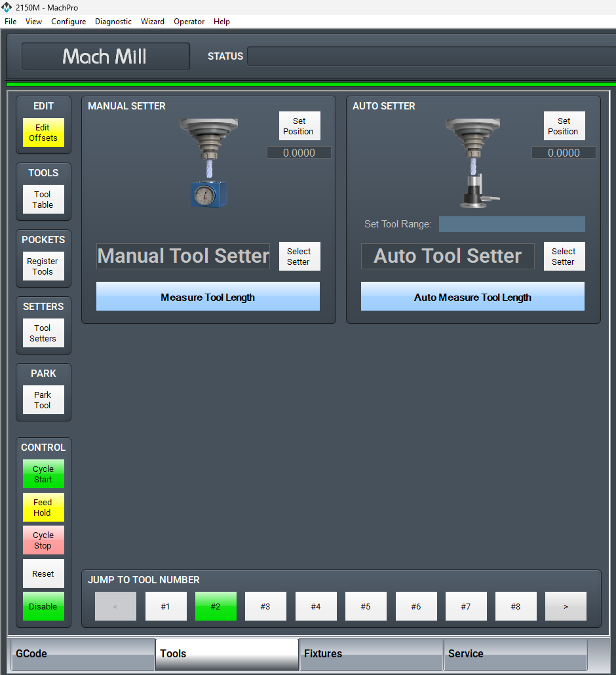Viewport: 616px width, 675px height.
Task: Activate Feed Hold in Control panel
Action: click(43, 507)
